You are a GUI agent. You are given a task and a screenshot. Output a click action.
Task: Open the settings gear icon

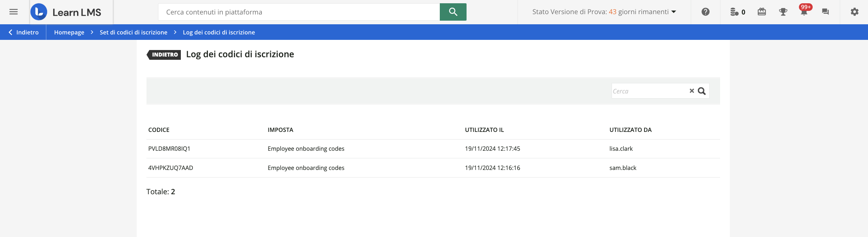point(854,12)
